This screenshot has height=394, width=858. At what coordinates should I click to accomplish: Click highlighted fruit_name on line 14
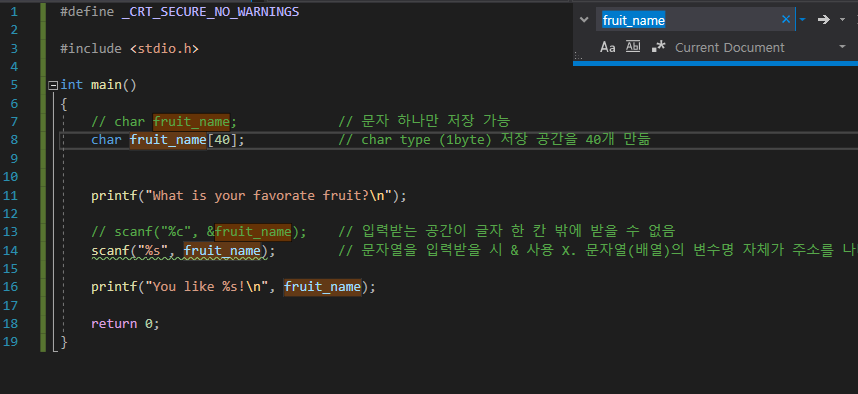pyautogui.click(x=222, y=251)
